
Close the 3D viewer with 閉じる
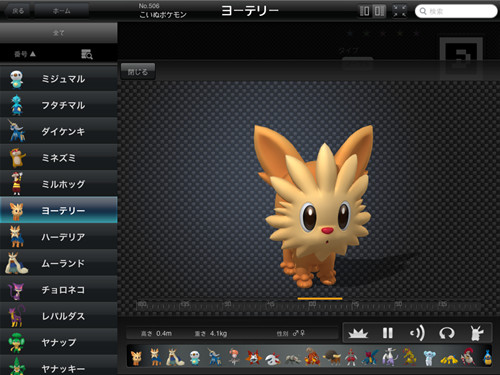pos(138,72)
